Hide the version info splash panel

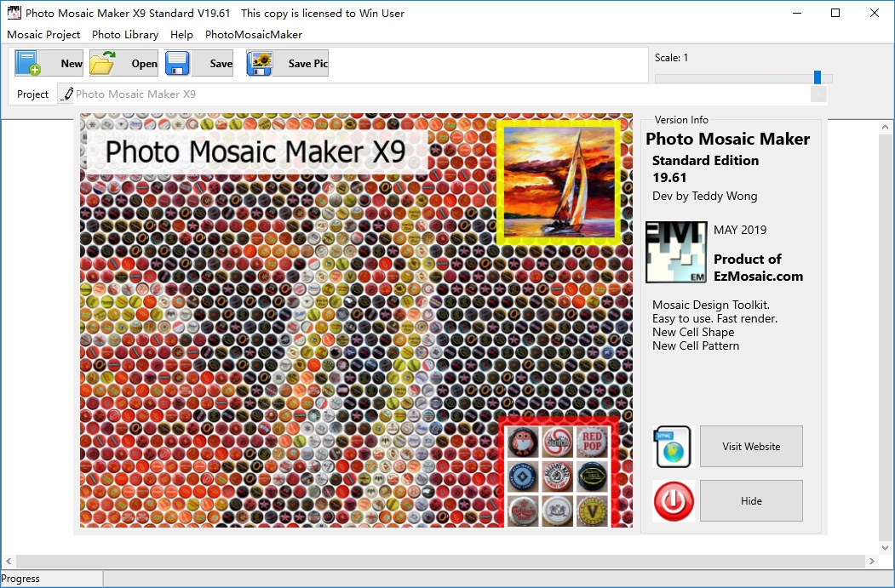[751, 500]
